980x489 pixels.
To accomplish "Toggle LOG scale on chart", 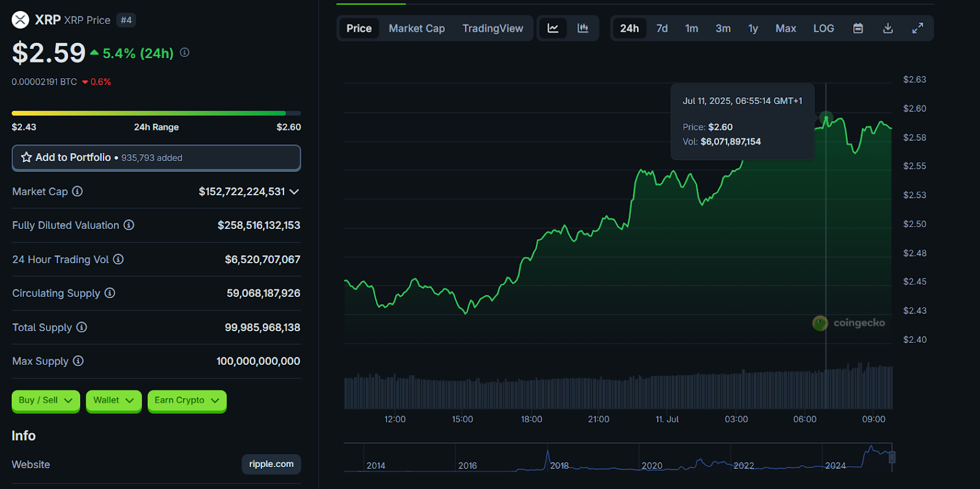I will point(823,28).
